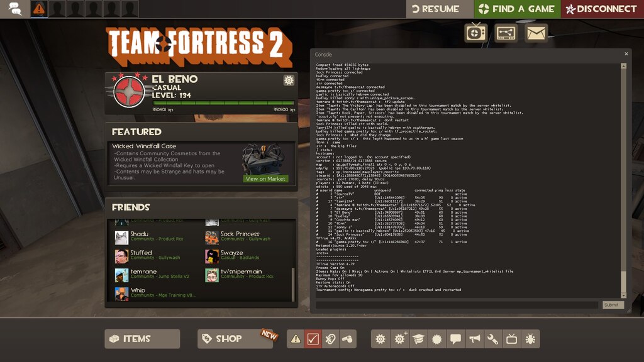Click friend name "Whip"
Image resolution: width=644 pixels, height=362 pixels.
pyautogui.click(x=138, y=290)
